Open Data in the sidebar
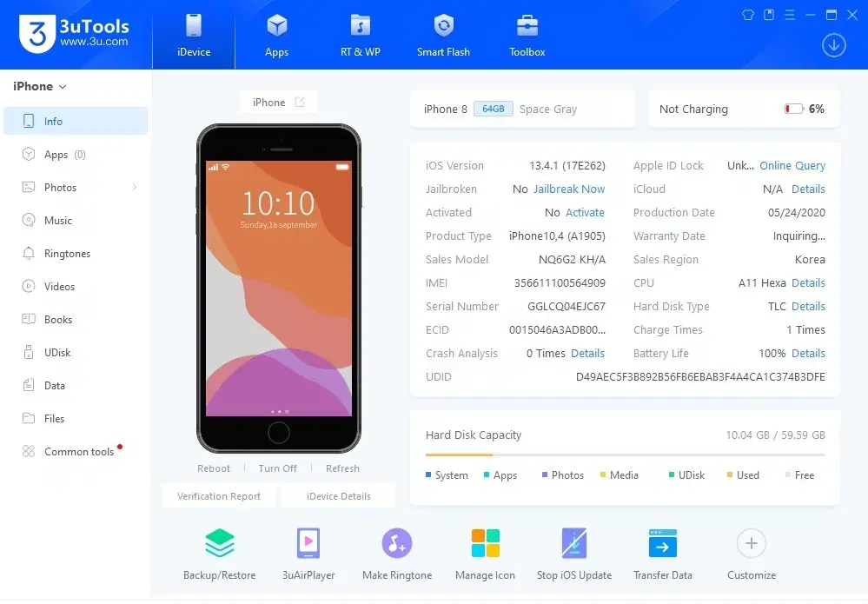 pyautogui.click(x=76, y=385)
